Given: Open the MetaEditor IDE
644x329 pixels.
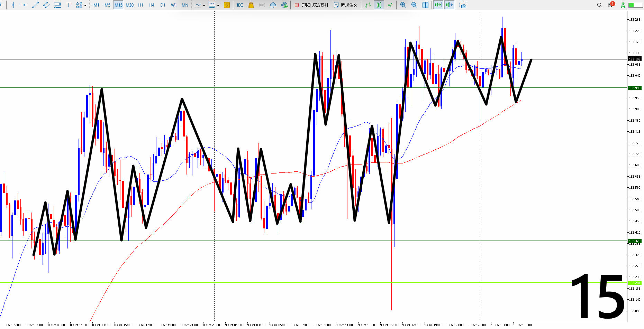Looking at the screenshot, I should [x=240, y=5].
